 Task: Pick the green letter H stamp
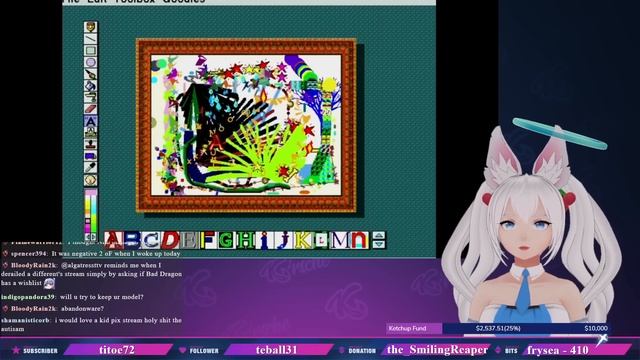point(245,240)
